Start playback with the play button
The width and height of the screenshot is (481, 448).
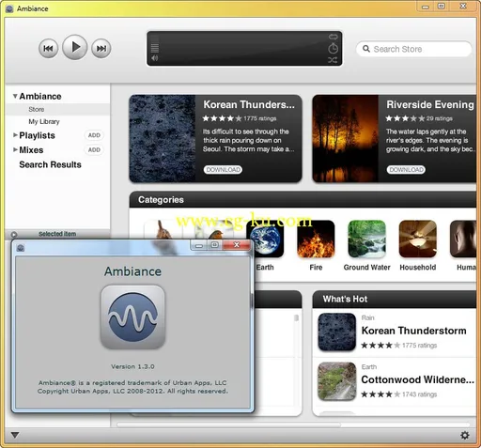click(x=75, y=47)
